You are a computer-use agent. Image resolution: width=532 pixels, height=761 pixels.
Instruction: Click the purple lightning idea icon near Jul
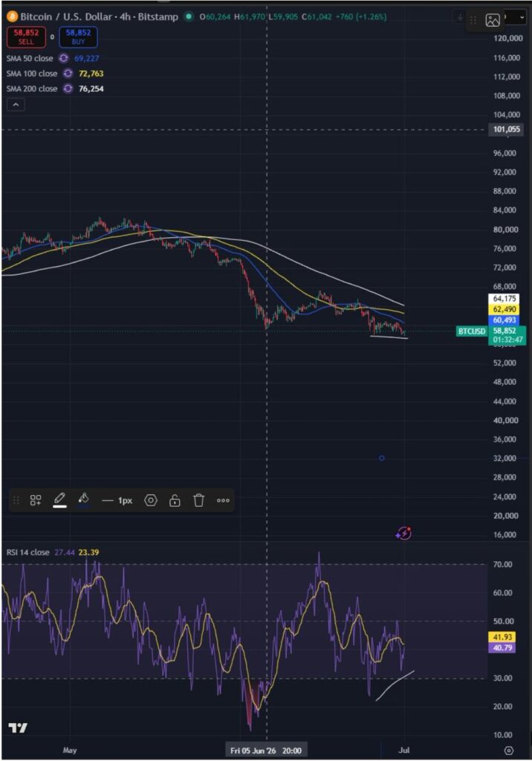[403, 534]
